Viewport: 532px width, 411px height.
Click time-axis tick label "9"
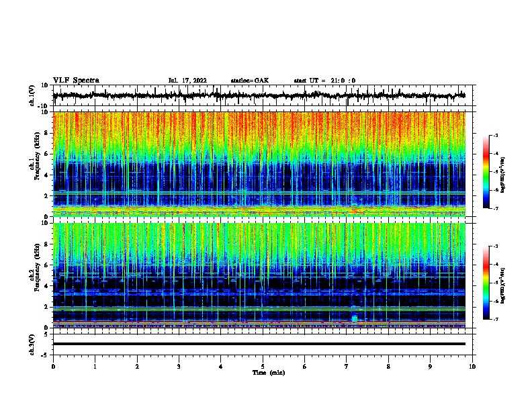[430, 367]
